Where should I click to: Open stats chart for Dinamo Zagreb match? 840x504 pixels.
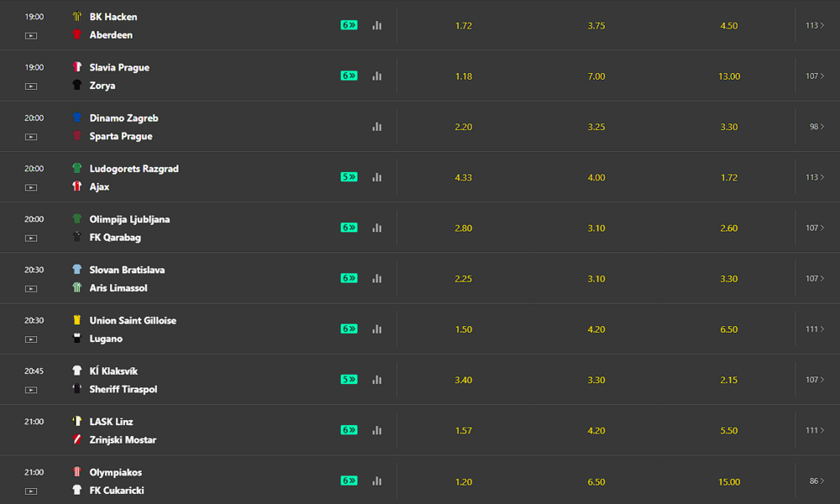pyautogui.click(x=377, y=126)
